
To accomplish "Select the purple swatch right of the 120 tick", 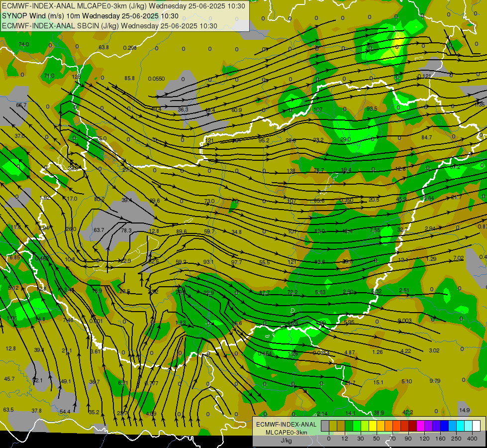I will [x=429, y=426].
